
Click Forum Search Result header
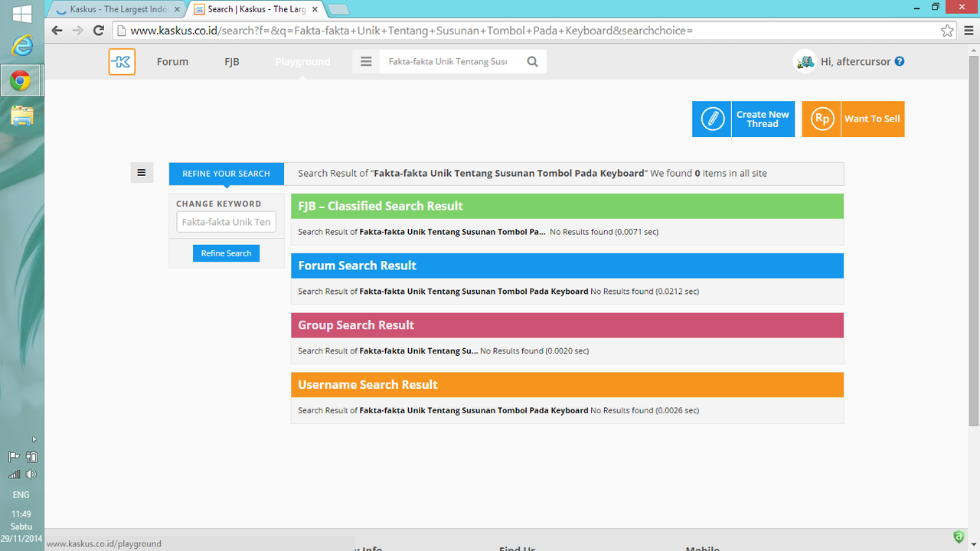click(x=567, y=266)
